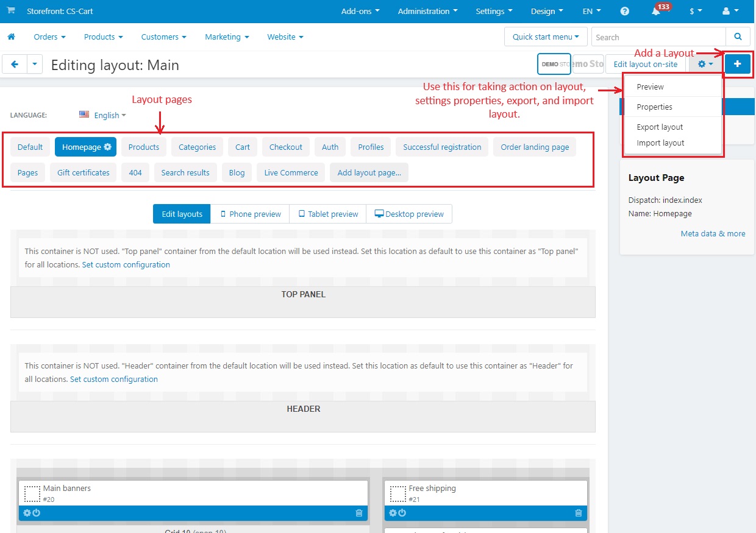The height and width of the screenshot is (533, 756).
Task: Open the currency $ dropdown
Action: 696,11
